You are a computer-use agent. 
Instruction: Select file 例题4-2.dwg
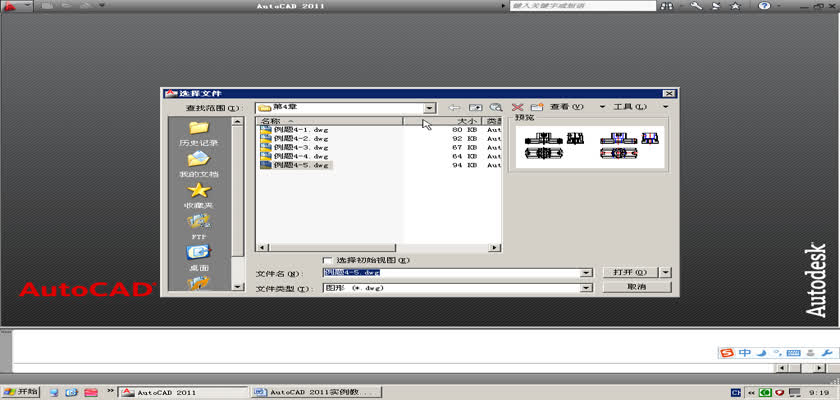pos(295,139)
